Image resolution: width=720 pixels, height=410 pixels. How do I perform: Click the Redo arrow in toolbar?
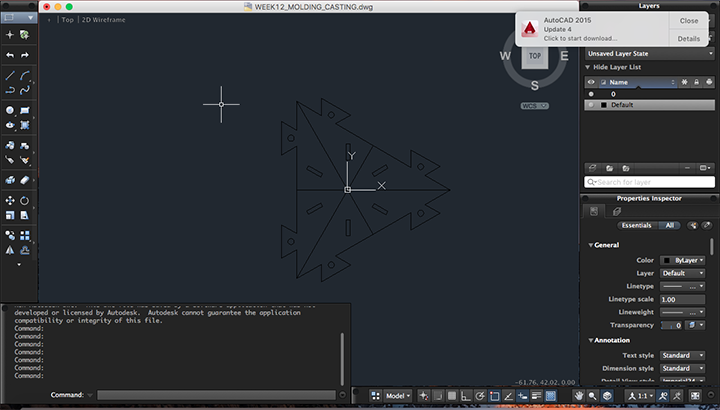[x=25, y=55]
